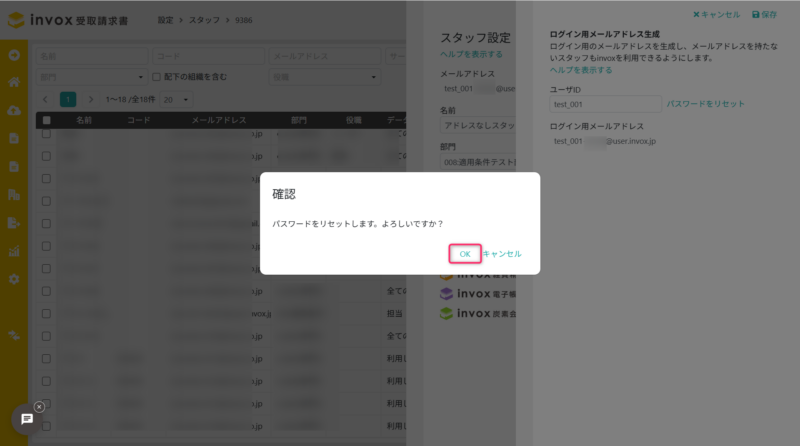Viewport: 800px width, 446px height.
Task: Open the chat support bubble
Action: 27,419
